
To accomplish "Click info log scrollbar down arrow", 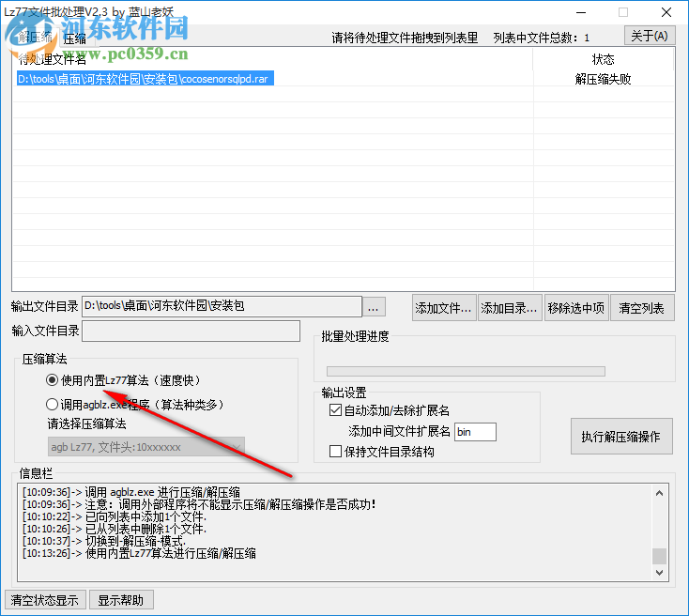I will pos(659,572).
